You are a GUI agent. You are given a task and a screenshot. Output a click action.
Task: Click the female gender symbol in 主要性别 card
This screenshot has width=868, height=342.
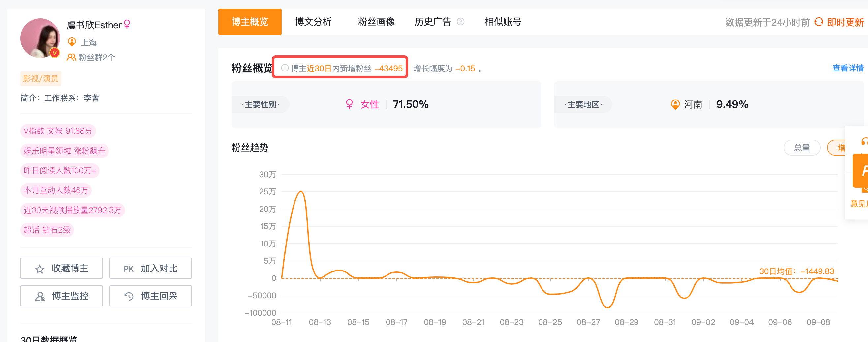click(x=350, y=104)
